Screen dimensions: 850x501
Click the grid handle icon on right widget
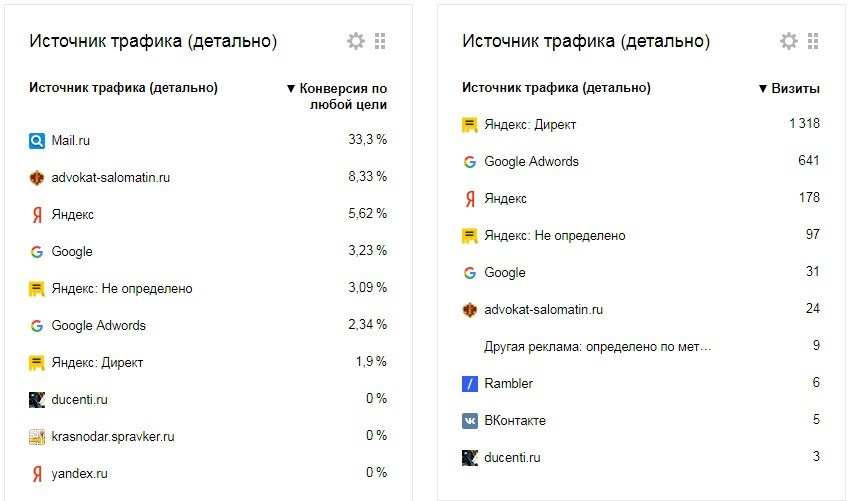click(x=813, y=41)
